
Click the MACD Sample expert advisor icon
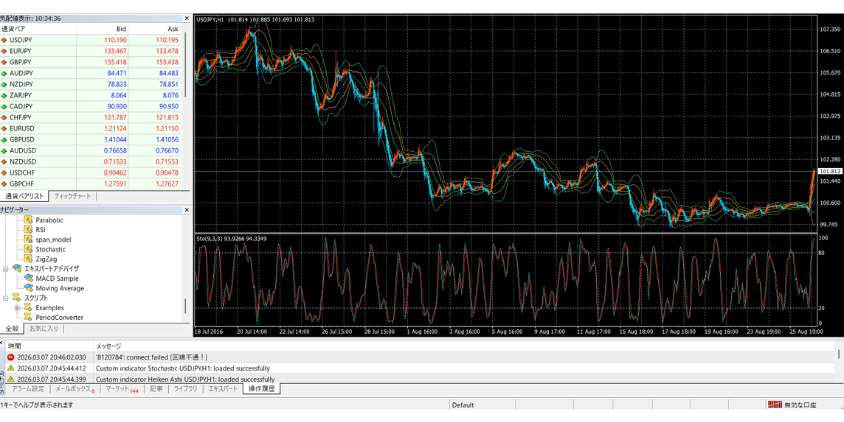tap(28, 278)
